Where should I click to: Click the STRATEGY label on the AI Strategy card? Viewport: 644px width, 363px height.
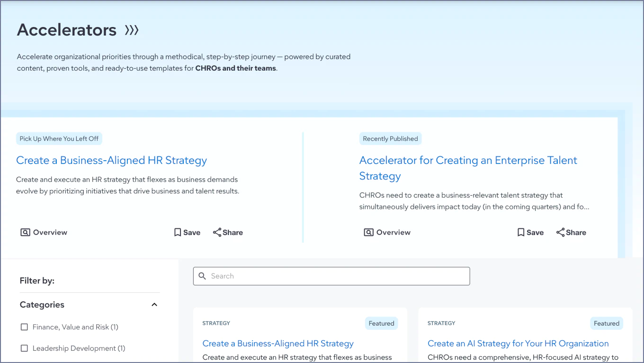(x=441, y=323)
